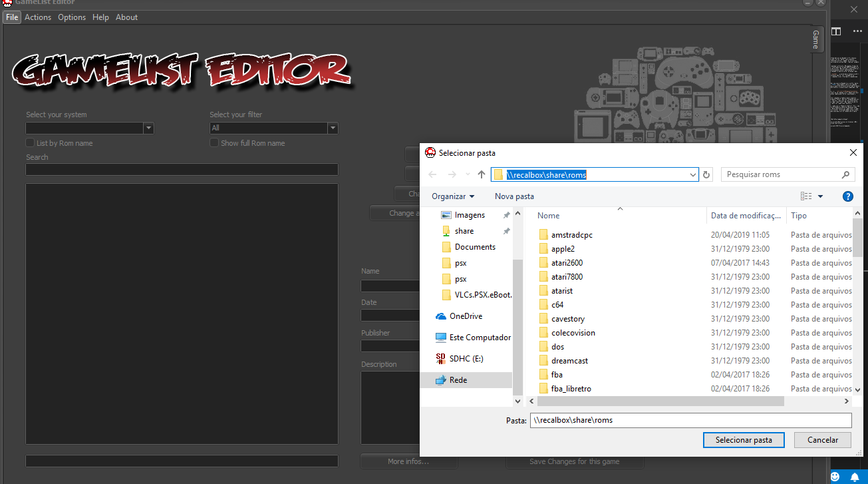Change the view layout icon

coord(806,196)
